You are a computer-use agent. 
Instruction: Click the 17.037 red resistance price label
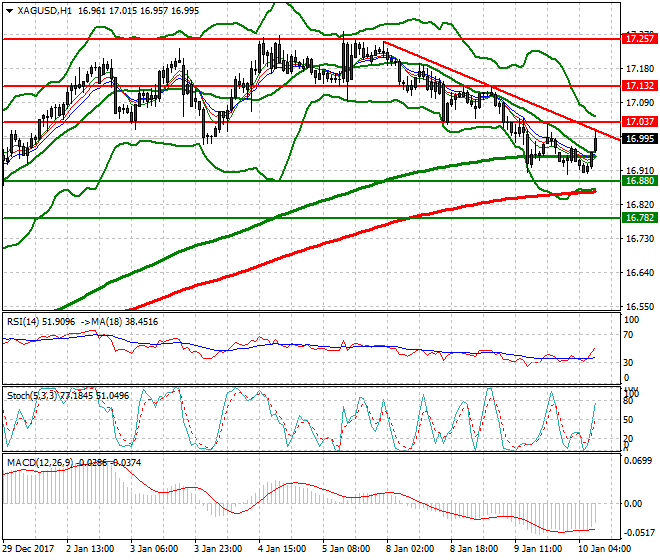[640, 122]
